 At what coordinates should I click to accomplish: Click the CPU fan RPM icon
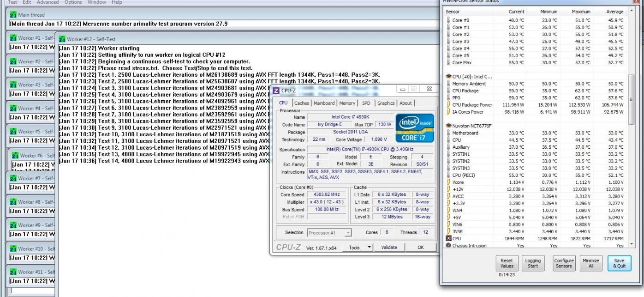coord(448,238)
